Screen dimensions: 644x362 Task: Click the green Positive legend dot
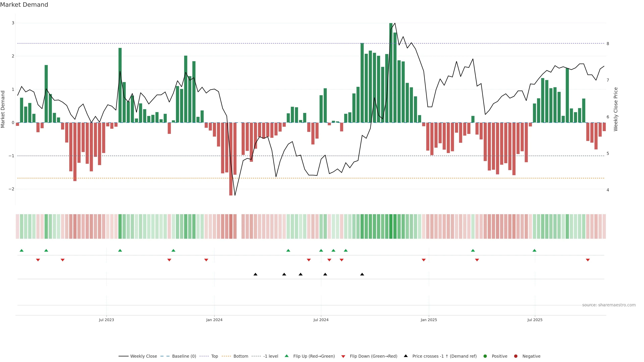(x=485, y=356)
